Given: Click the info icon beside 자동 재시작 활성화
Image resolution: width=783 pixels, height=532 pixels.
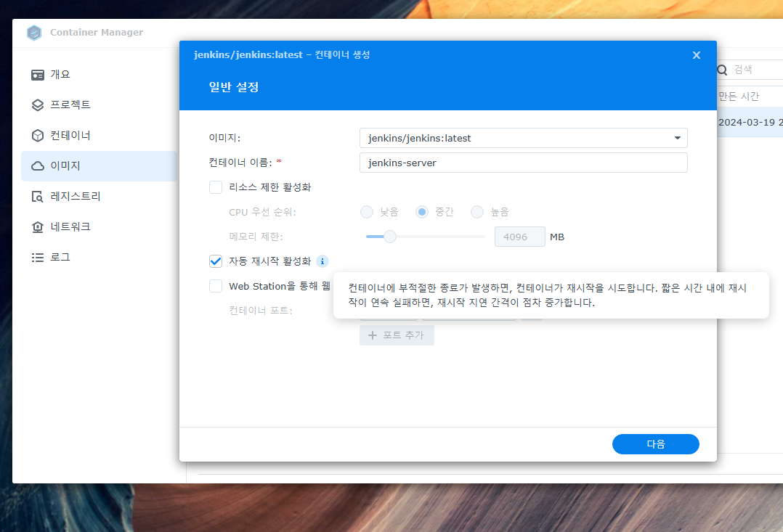Looking at the screenshot, I should (322, 261).
